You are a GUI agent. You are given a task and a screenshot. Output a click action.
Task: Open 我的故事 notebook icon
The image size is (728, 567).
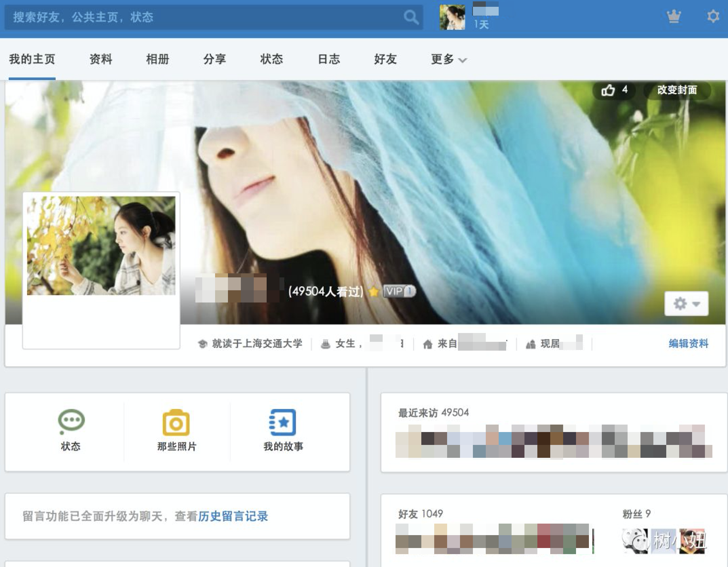[x=283, y=422]
